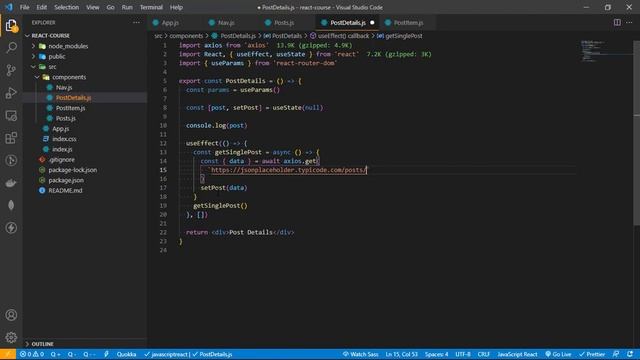Screen dimensions: 640x360
Task: Open the Help menu
Action: [x=176, y=7]
